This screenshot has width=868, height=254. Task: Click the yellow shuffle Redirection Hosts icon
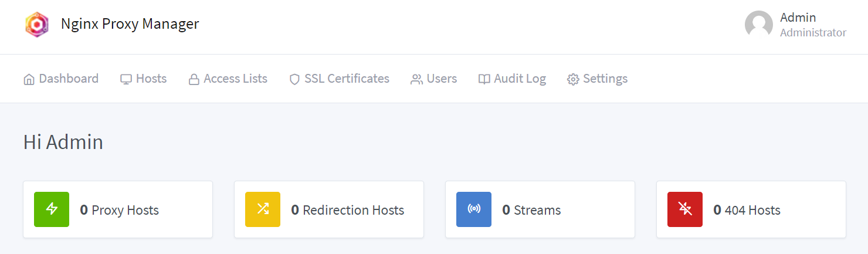tap(263, 209)
